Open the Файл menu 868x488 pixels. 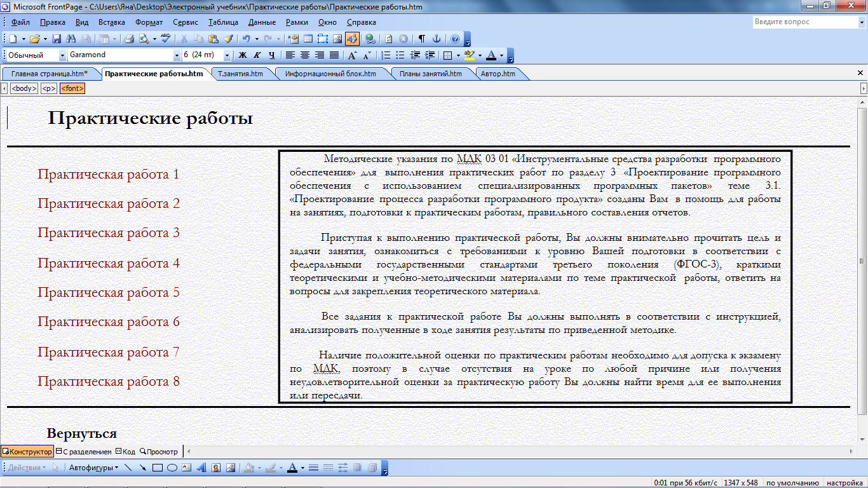20,22
